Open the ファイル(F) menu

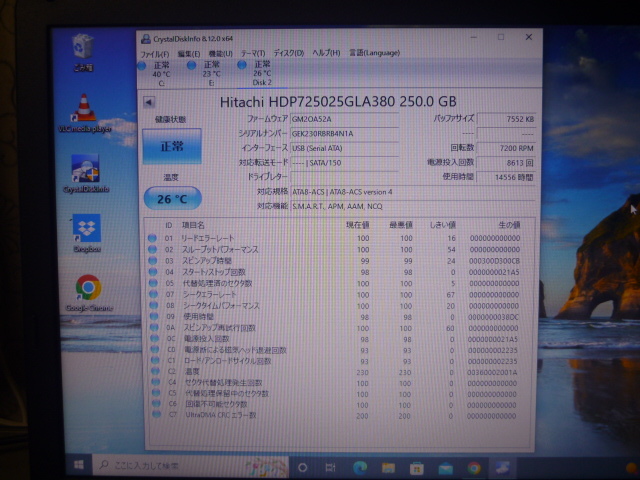pos(155,54)
